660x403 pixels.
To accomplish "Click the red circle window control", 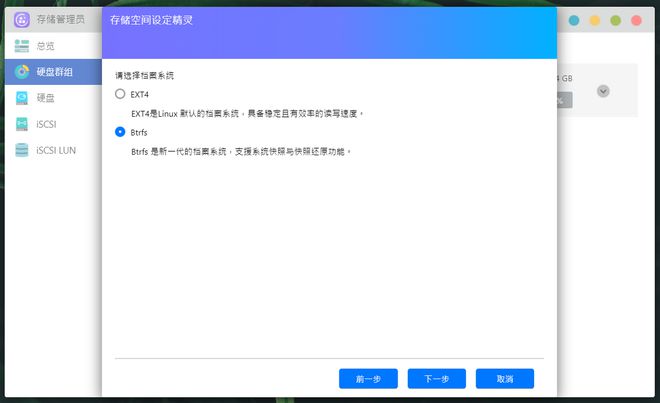I will point(636,20).
